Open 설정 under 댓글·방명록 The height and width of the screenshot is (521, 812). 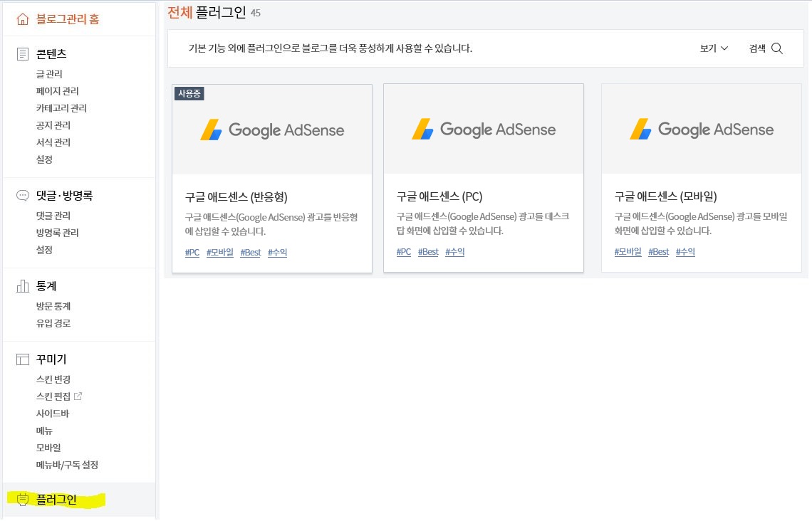45,250
